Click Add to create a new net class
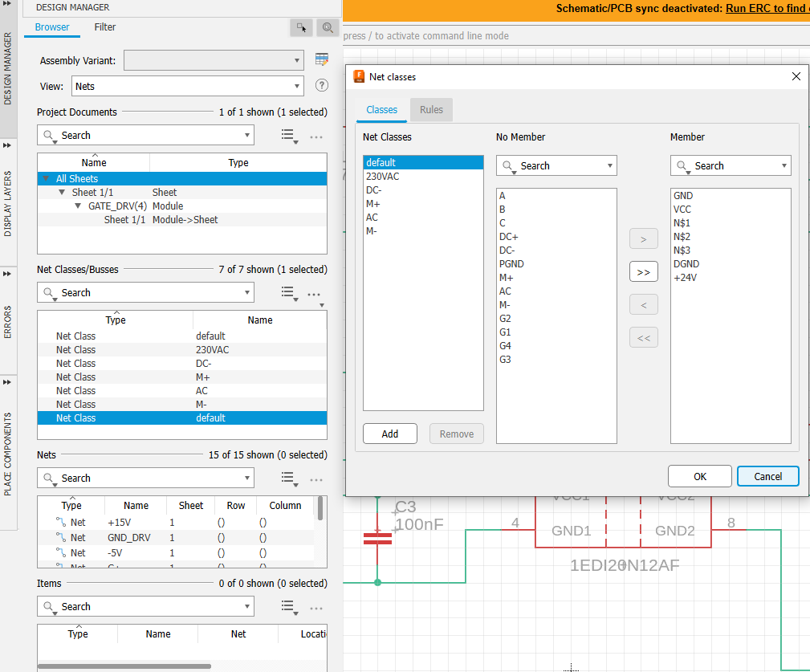Viewport: 810px width, 672px height. click(390, 433)
